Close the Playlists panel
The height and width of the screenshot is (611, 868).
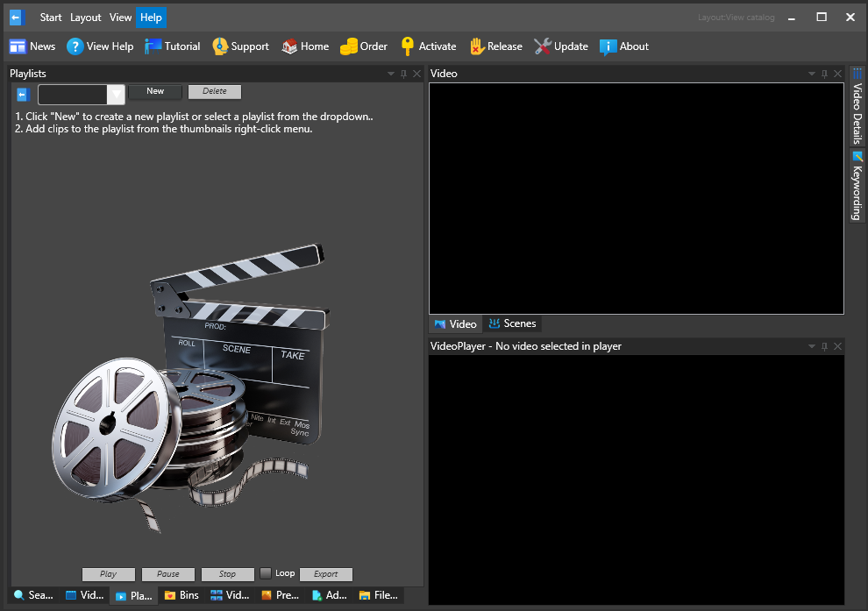416,74
